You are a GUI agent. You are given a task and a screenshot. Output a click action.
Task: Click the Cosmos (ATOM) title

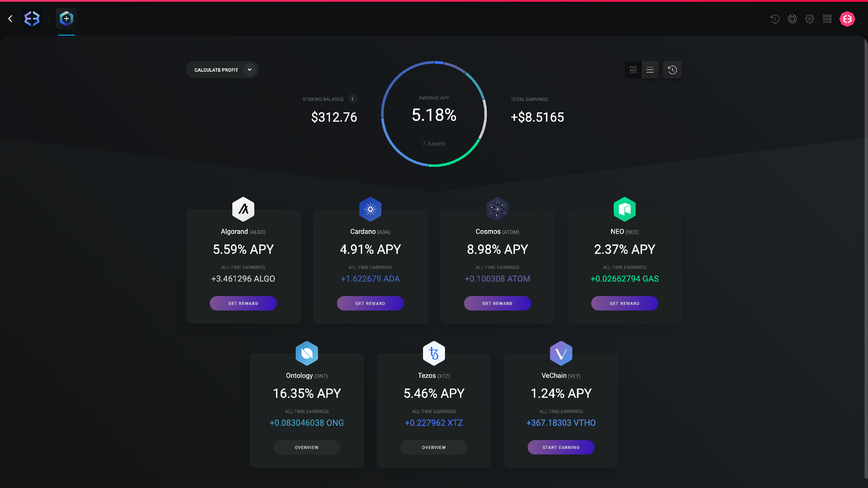(497, 232)
